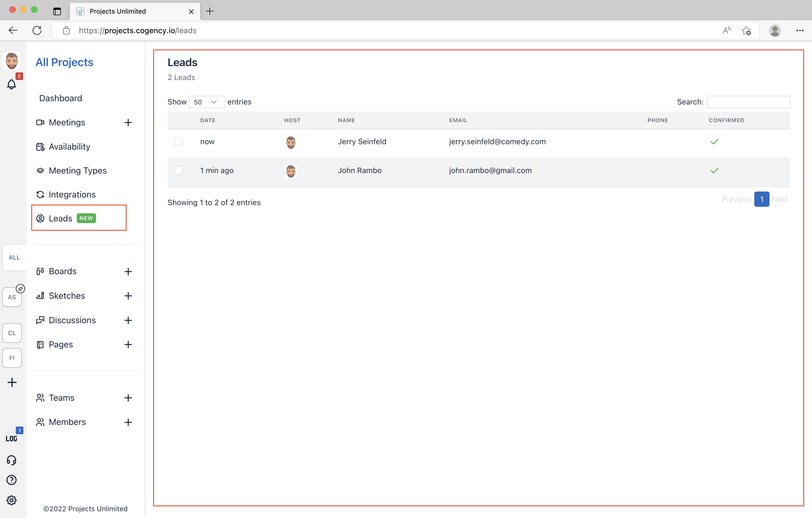This screenshot has width=812, height=518.
Task: Click the help question mark icon
Action: (x=11, y=480)
